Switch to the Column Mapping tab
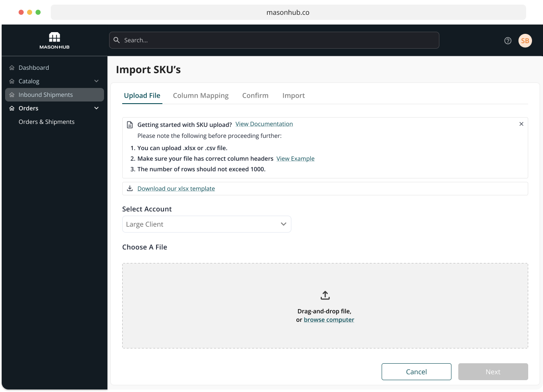543x392 pixels. tap(201, 95)
